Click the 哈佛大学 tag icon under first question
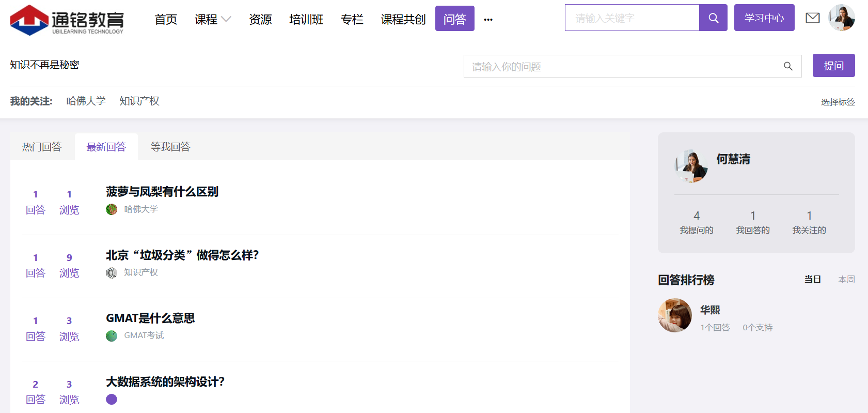 click(112, 209)
